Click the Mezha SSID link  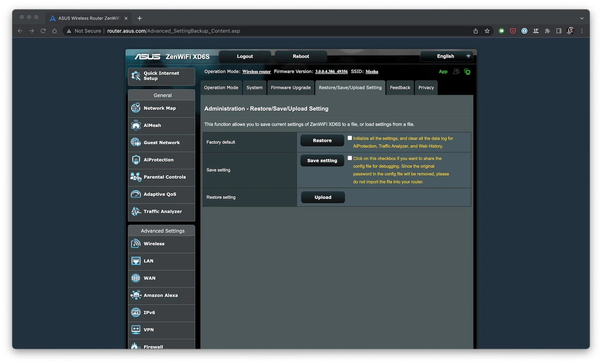pyautogui.click(x=372, y=72)
